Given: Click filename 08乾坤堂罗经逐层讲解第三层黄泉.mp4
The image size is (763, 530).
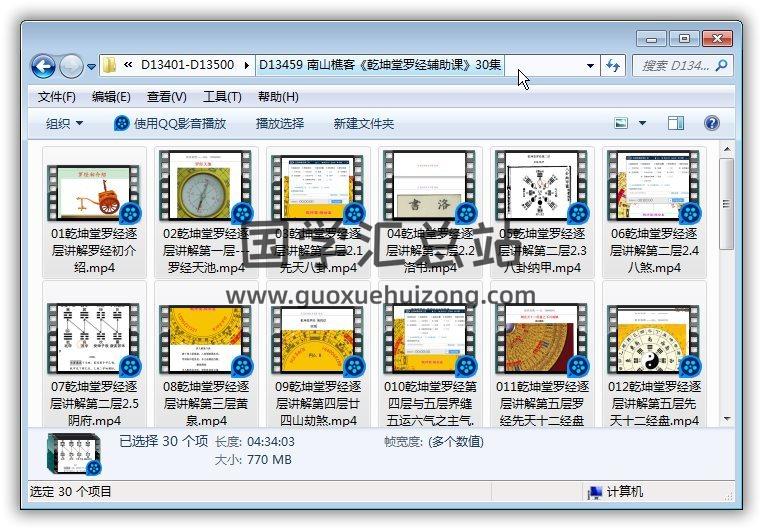Looking at the screenshot, I should pos(206,403).
